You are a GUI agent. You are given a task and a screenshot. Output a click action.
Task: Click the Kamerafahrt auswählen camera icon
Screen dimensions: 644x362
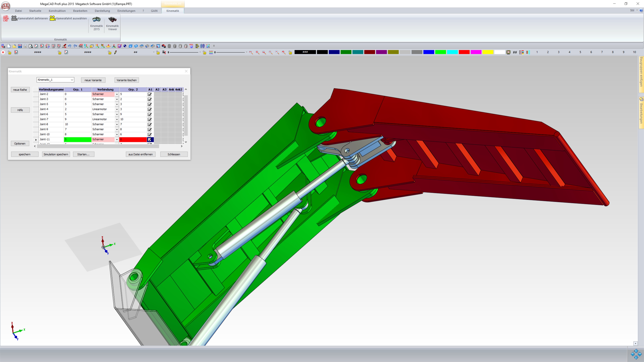(x=52, y=18)
